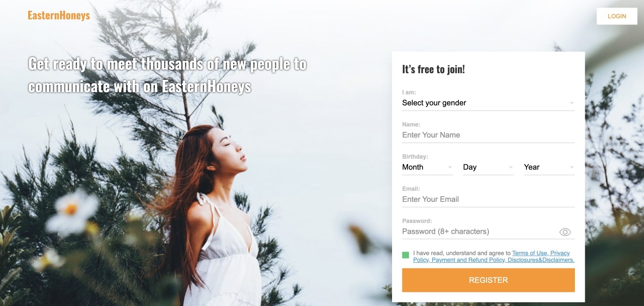This screenshot has height=306, width=644.
Task: Open the Disclosures&Disclaimers link
Action: point(541,260)
